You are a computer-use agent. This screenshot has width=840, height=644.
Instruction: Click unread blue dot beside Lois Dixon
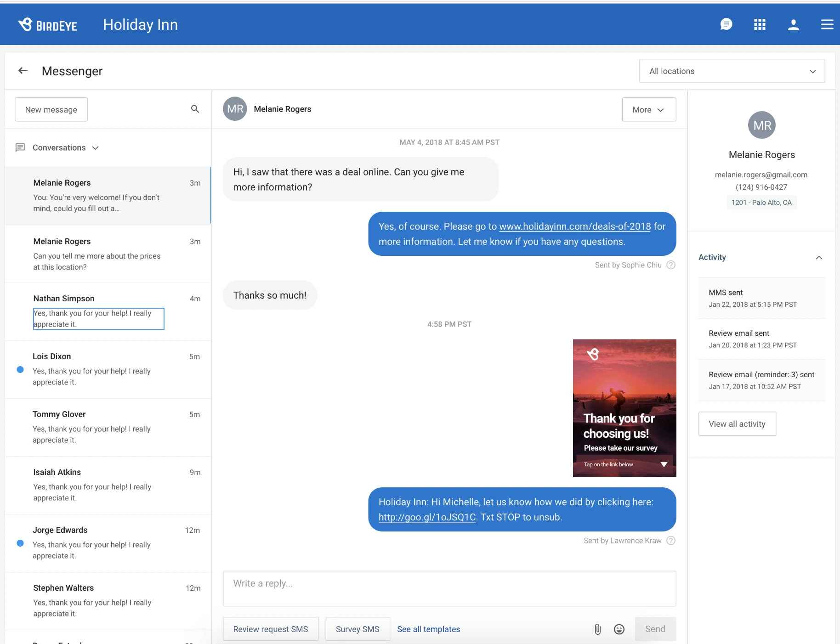[x=20, y=369]
